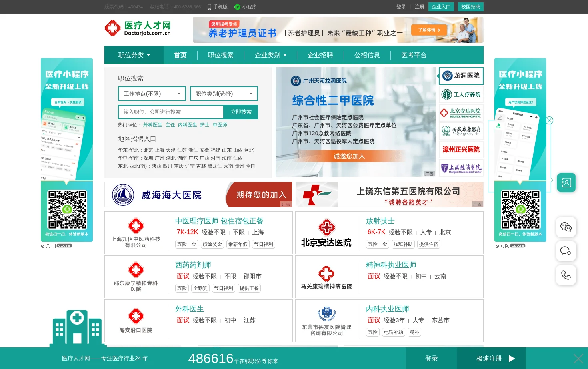Viewport: 588px width, 369px height.
Task: Close the left side ad via 关闭
Action: click(56, 246)
